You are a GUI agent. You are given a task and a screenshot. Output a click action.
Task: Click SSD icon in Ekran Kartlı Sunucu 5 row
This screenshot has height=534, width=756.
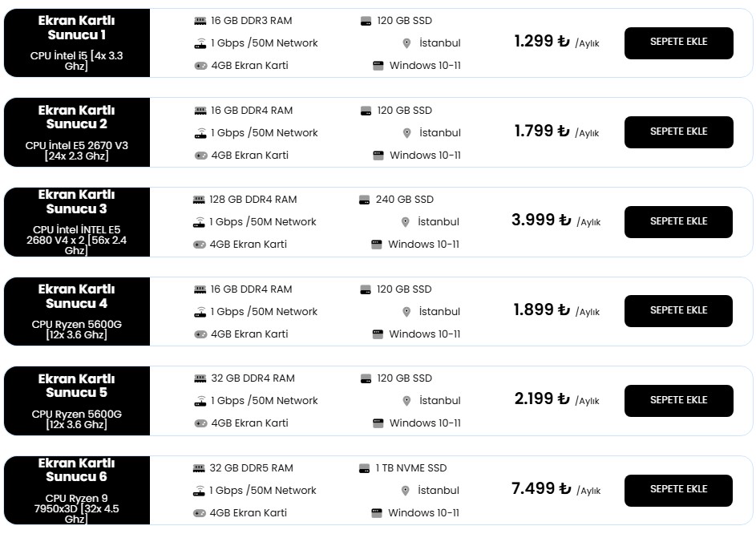point(366,378)
